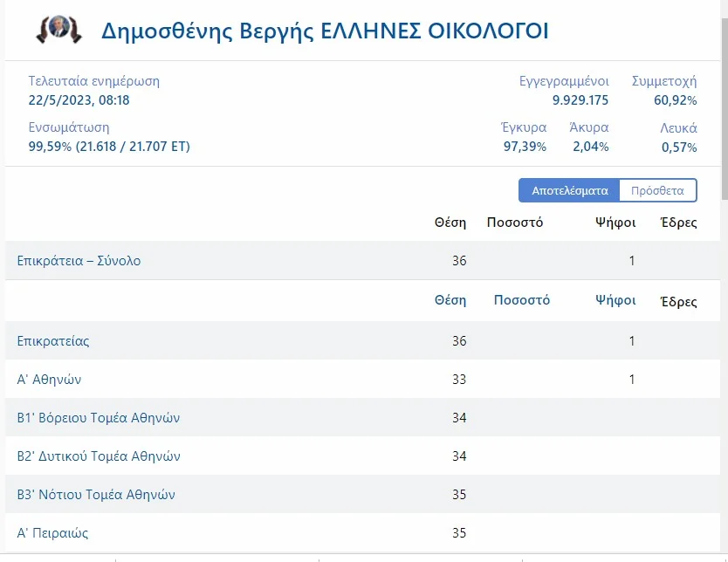Sort districts by blue Θέση header
Viewport: 728px width, 562px height.
450,300
